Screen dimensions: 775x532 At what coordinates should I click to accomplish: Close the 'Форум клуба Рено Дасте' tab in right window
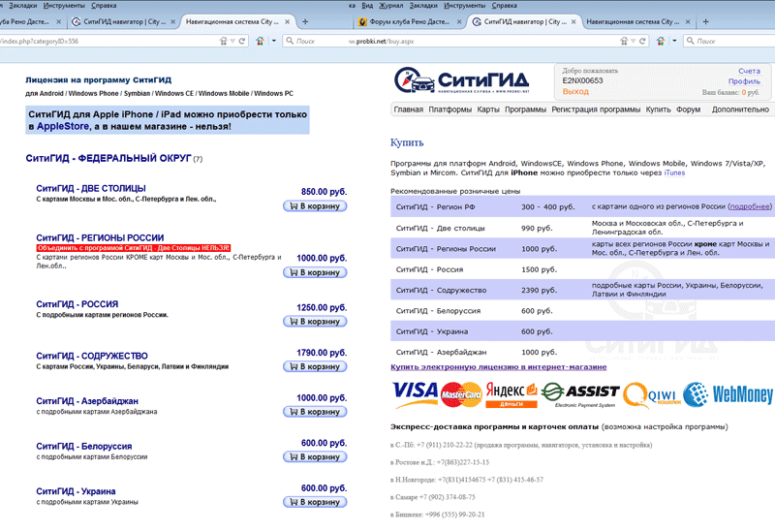(x=459, y=21)
